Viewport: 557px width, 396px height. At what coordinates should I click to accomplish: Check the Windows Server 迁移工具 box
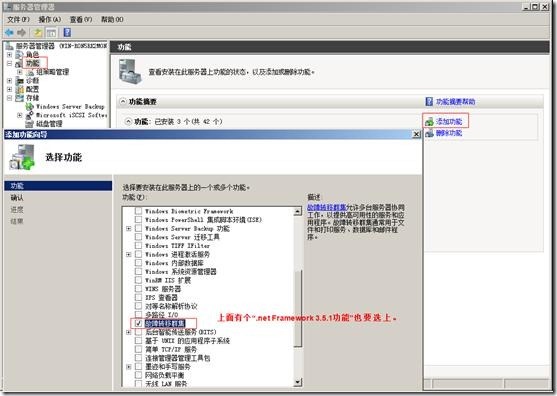(x=138, y=237)
